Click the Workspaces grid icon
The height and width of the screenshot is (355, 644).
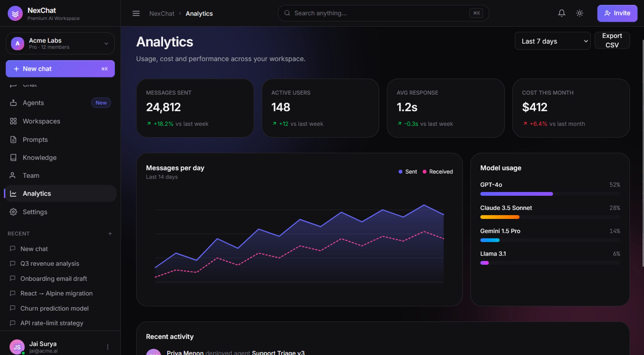point(13,121)
